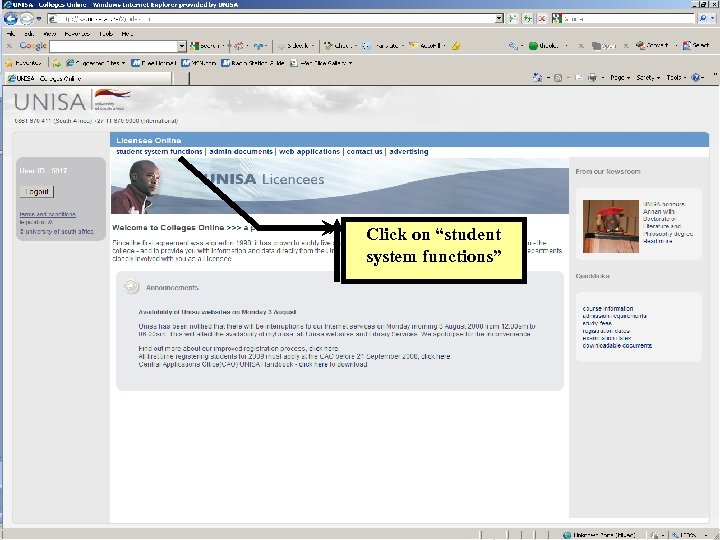Click the red Stop loading icon
720x540 pixels.
(x=542, y=19)
